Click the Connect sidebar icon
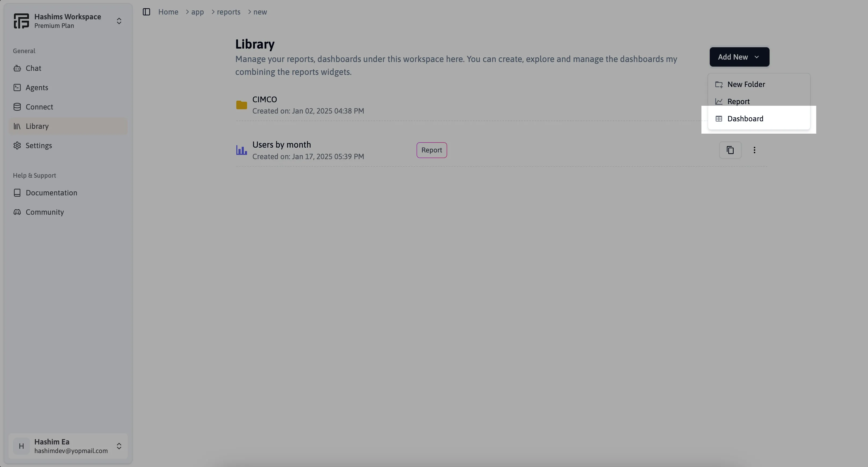Screen dimensions: 868x467 (x=17, y=106)
